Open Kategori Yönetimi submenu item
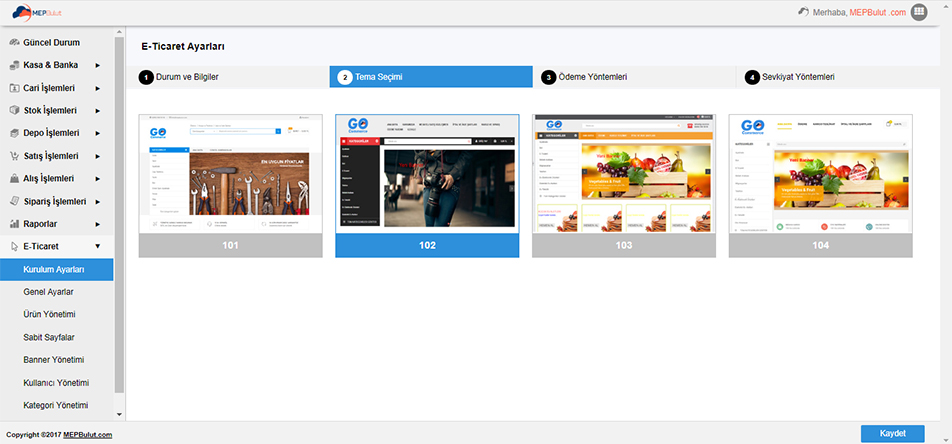The image size is (952, 444). click(x=56, y=405)
